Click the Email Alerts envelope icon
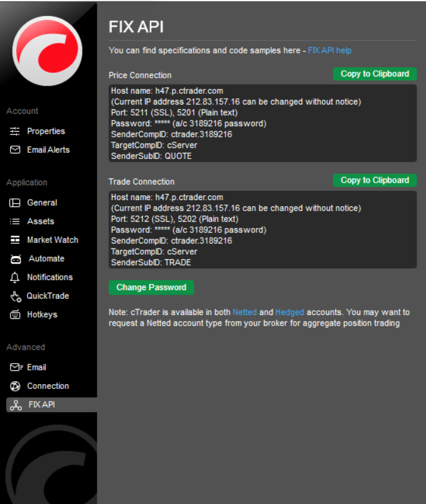The width and height of the screenshot is (426, 504). pos(15,150)
